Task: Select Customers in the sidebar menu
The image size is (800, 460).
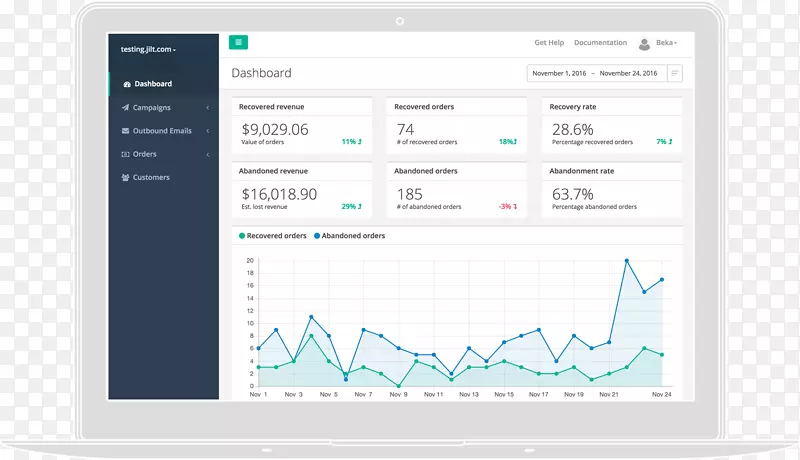Action: (x=151, y=178)
